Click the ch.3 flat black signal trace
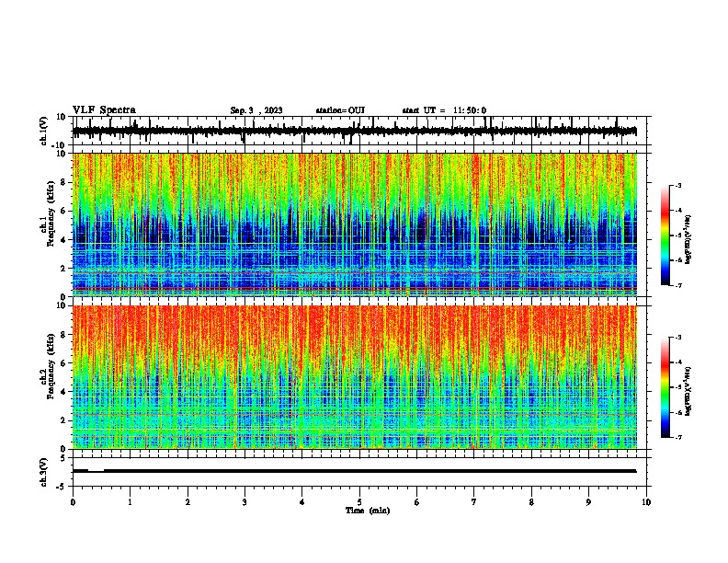This screenshot has height=563, width=728. tap(354, 471)
